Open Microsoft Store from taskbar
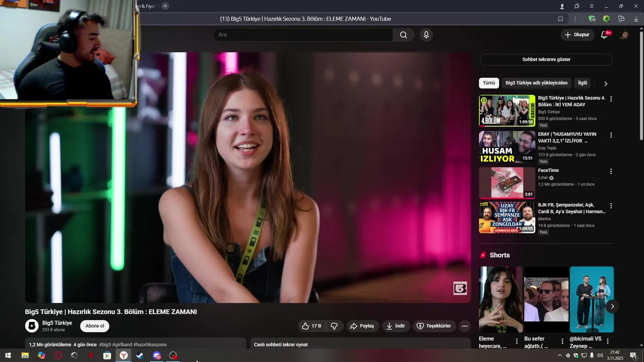 [107, 355]
